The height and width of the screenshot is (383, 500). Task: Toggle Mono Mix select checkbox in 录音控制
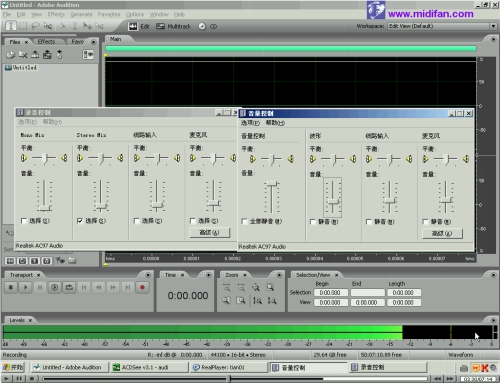(24, 221)
